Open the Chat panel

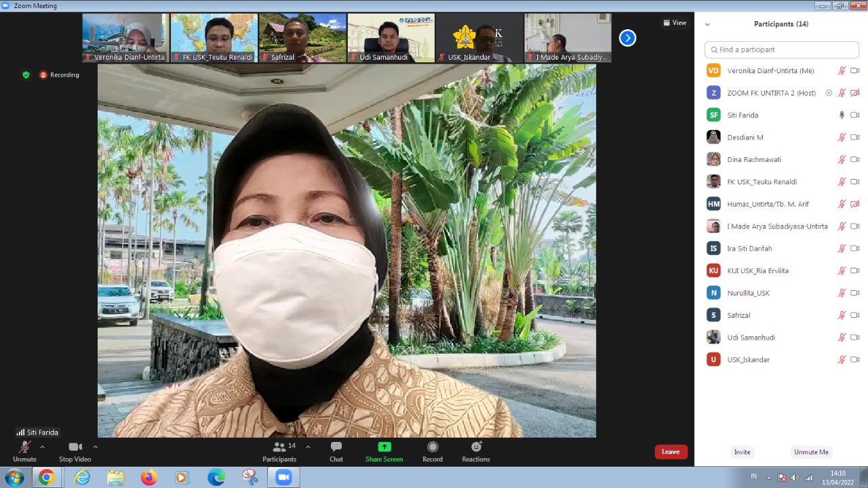[x=336, y=447]
